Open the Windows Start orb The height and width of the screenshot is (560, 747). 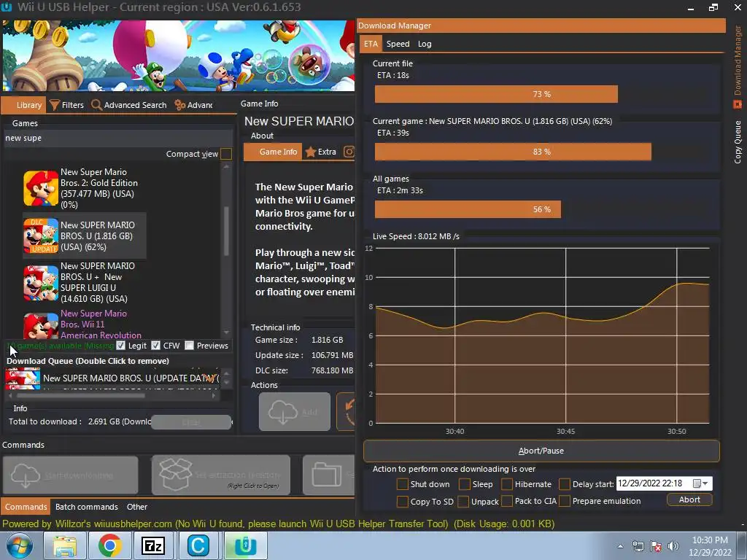coord(20,545)
